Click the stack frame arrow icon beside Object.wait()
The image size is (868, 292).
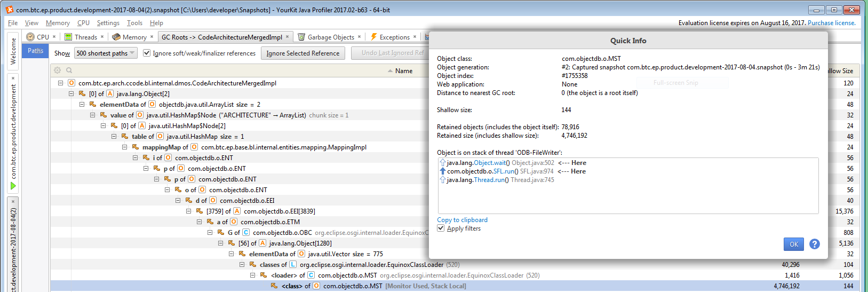[x=442, y=163]
